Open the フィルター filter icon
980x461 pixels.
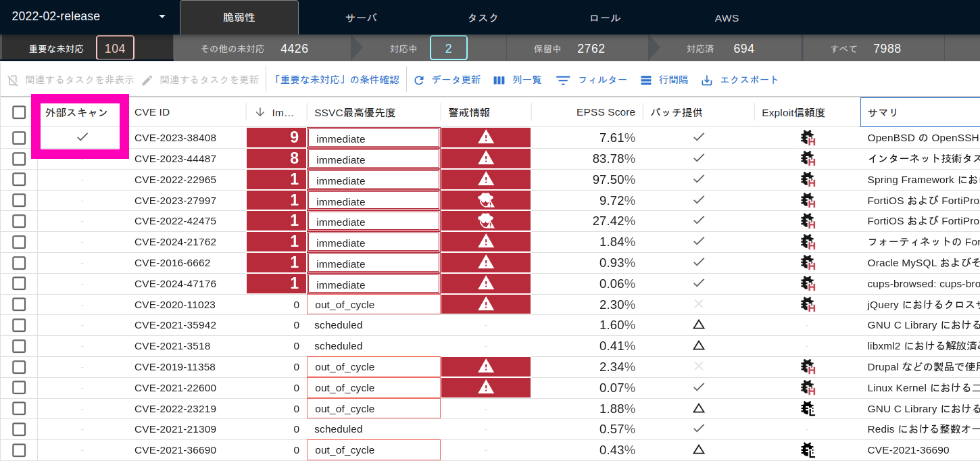pyautogui.click(x=563, y=80)
